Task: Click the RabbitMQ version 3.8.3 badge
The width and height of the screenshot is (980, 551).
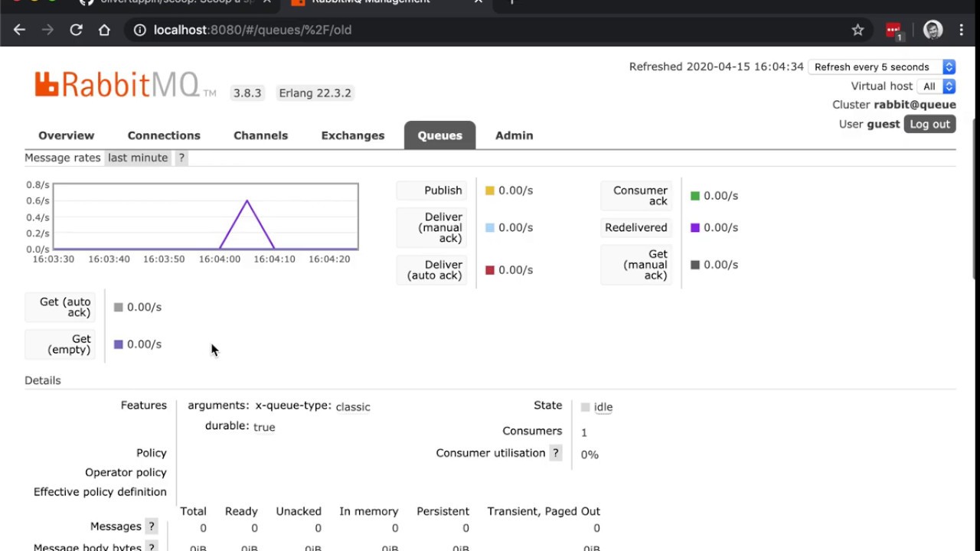Action: pos(247,93)
